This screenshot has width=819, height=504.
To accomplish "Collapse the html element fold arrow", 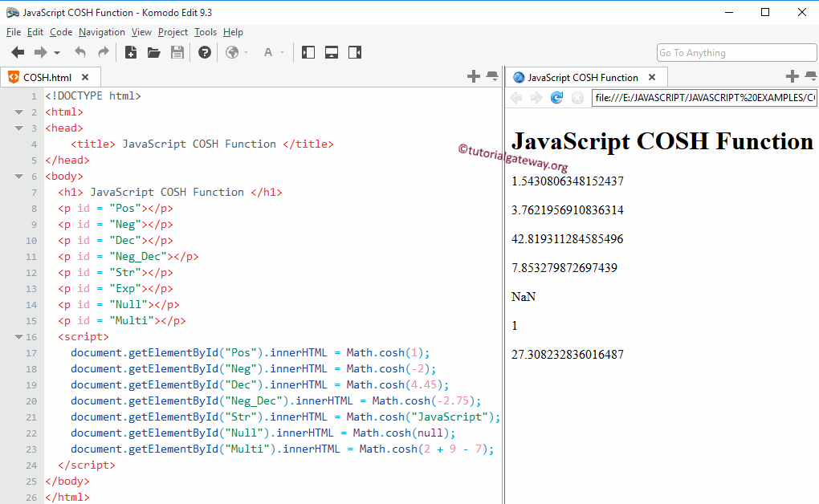I will click(x=18, y=112).
